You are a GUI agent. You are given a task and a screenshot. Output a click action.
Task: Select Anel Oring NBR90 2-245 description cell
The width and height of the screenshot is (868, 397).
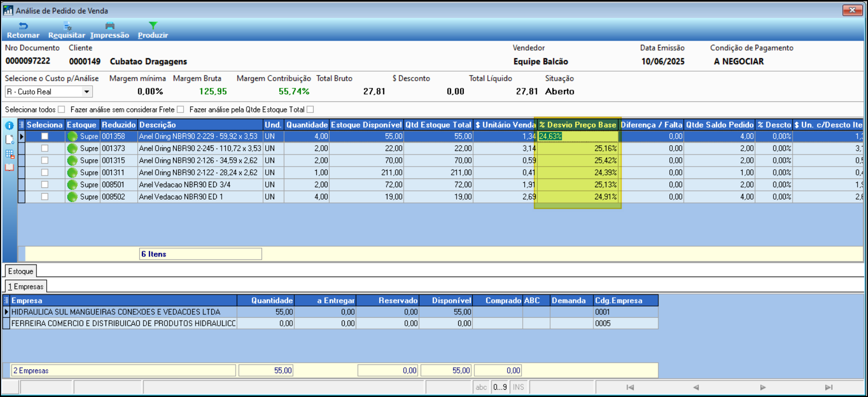(x=200, y=148)
